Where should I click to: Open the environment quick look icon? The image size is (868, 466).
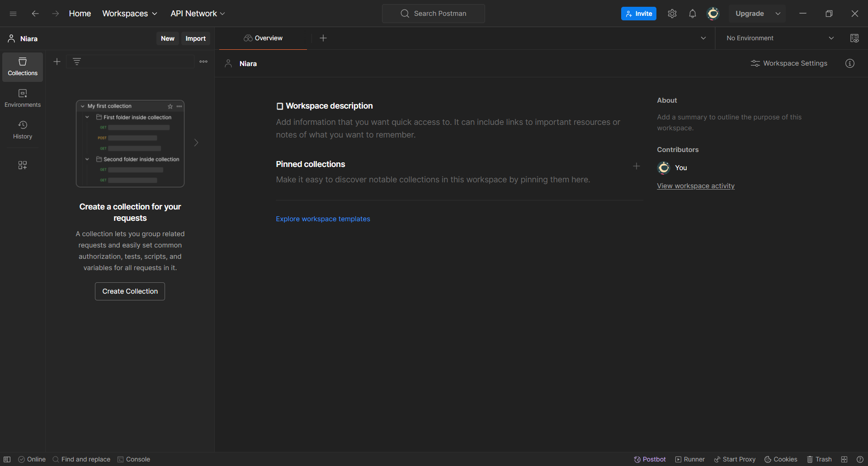tap(854, 38)
